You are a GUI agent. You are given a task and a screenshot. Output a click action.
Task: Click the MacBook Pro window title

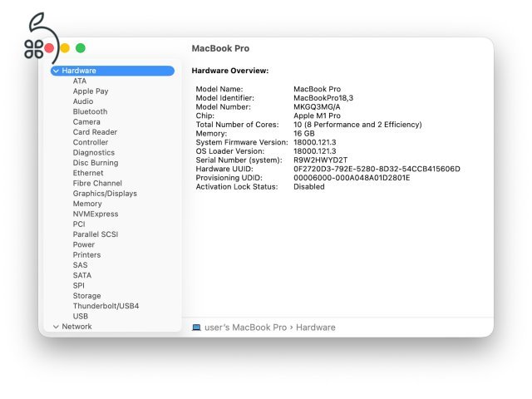pos(220,48)
